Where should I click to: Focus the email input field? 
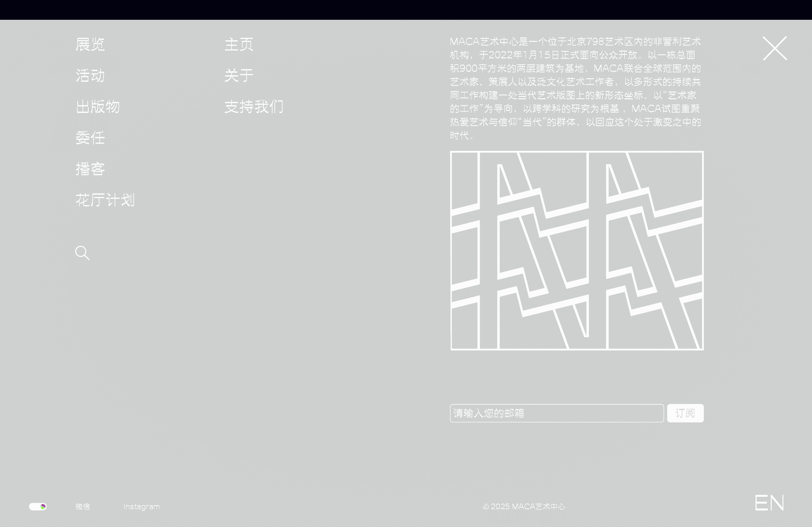click(x=556, y=413)
